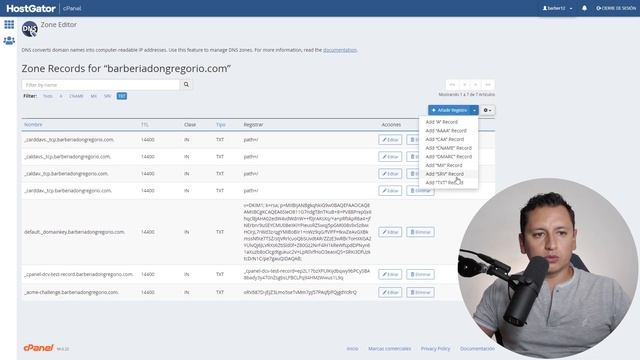Screen dimensions: 640x360
Task: Choose Add "CNAME" Record
Action: pyautogui.click(x=448, y=148)
